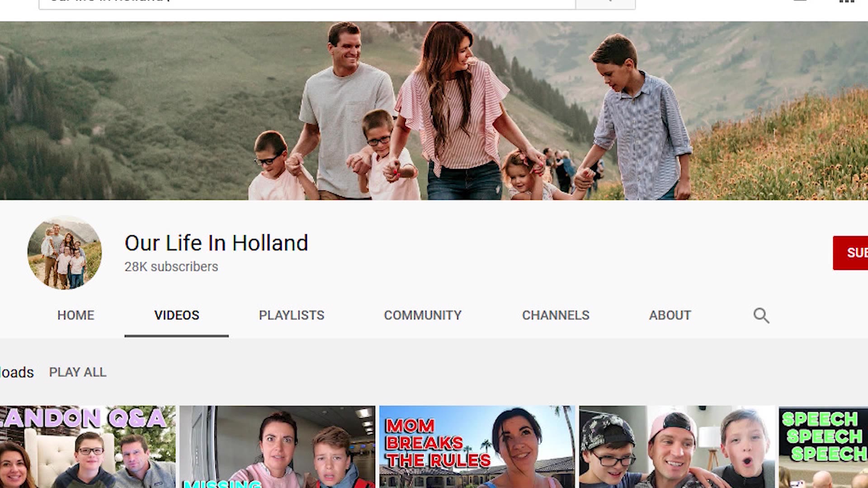Switch to the HOME tab
Image resolution: width=868 pixels, height=488 pixels.
coord(75,315)
